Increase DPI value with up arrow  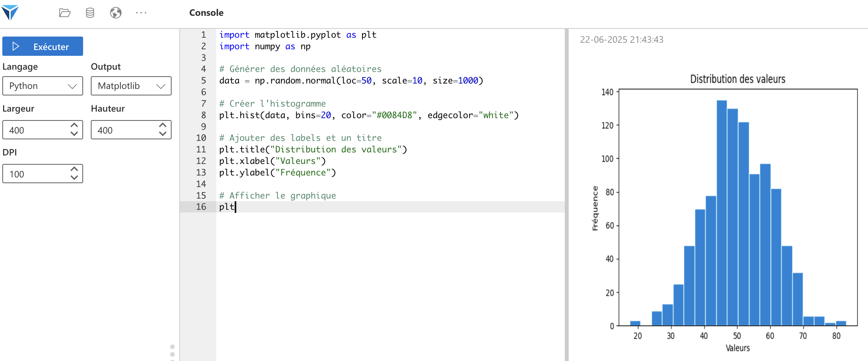point(74,169)
